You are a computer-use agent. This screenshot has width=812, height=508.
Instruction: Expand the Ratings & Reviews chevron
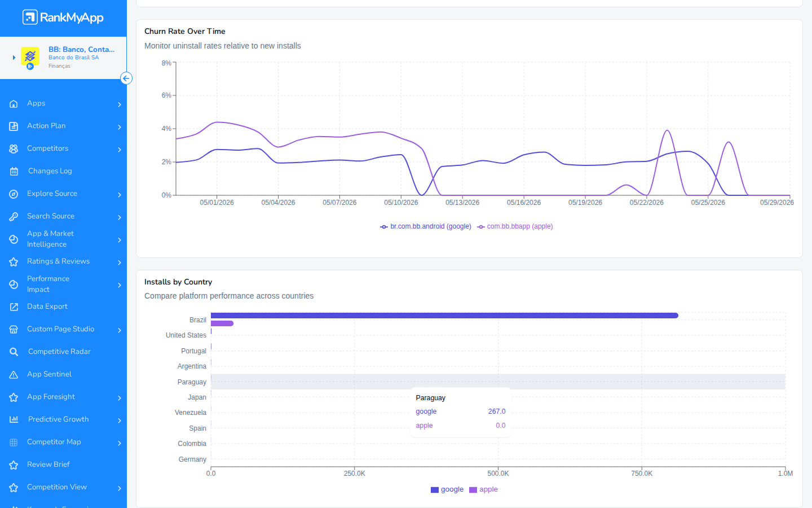[x=120, y=262]
